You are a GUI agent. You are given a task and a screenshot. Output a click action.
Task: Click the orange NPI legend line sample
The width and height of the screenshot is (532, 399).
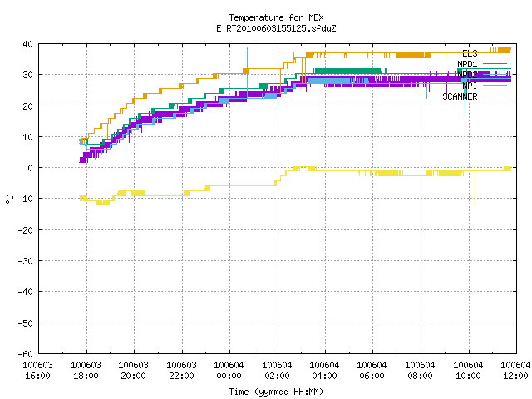(x=495, y=85)
